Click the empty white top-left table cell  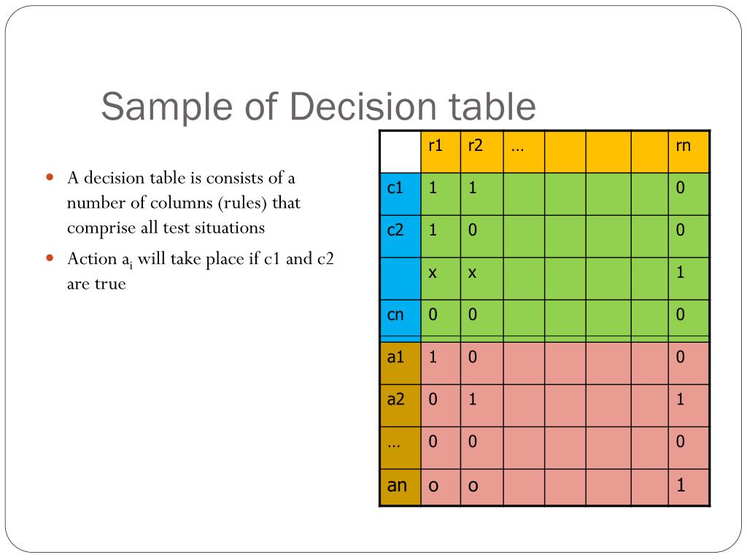[x=400, y=152]
